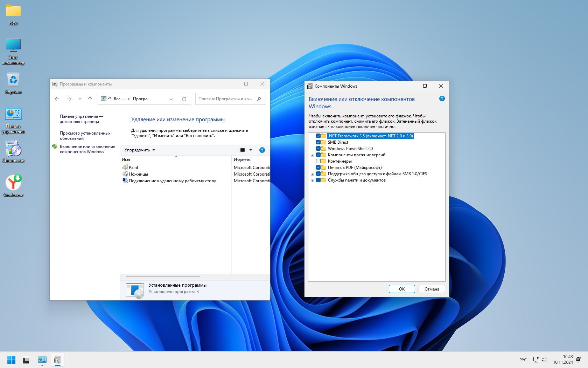Click the refresh icon in address bar

coord(184,99)
